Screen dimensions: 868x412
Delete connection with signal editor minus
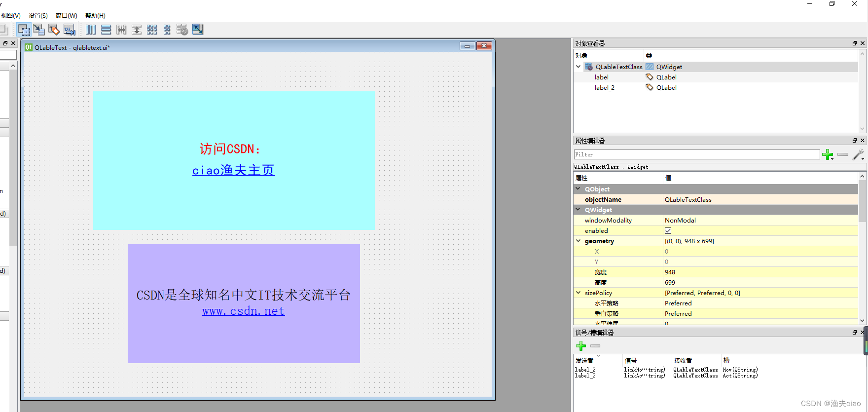[595, 346]
